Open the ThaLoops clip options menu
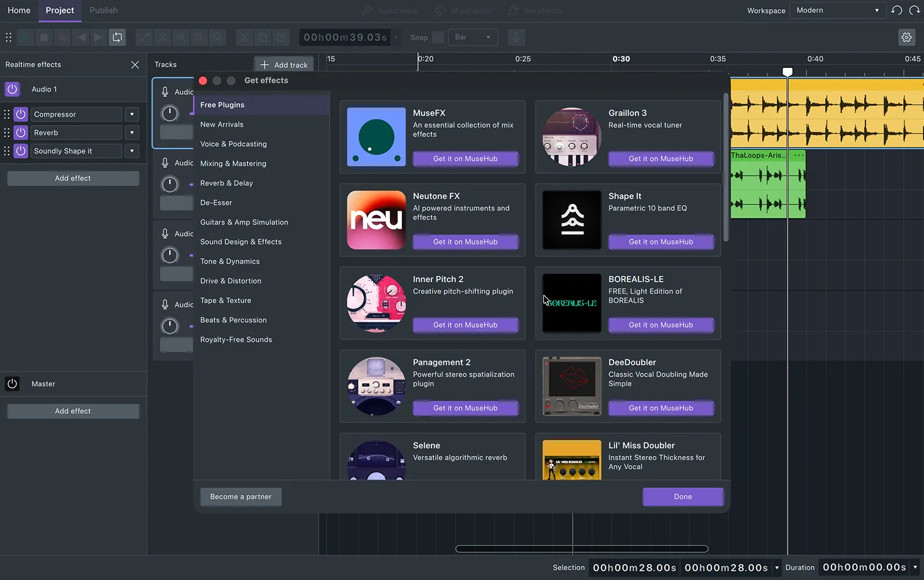The height and width of the screenshot is (580, 924). point(798,155)
